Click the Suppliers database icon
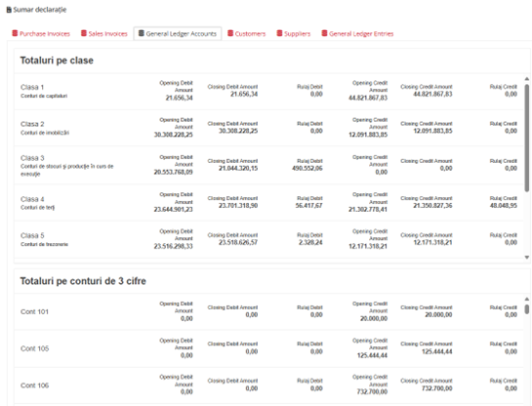Image resolution: width=532 pixels, height=406 pixels. click(279, 33)
